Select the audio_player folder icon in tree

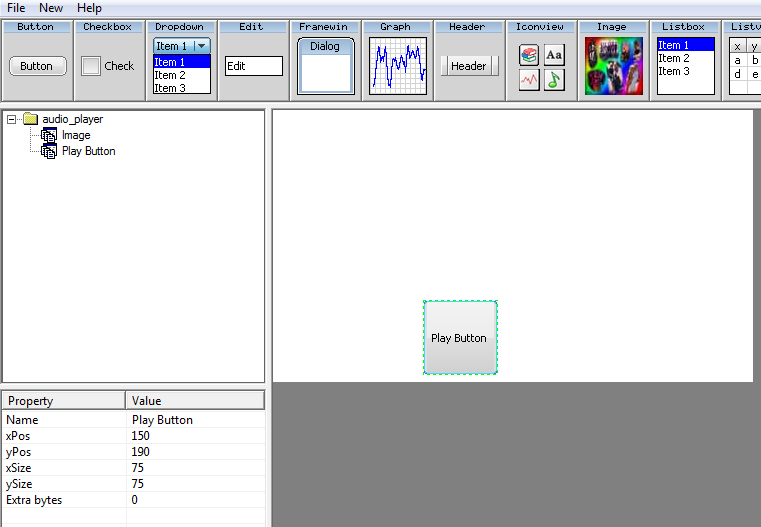click(30, 119)
